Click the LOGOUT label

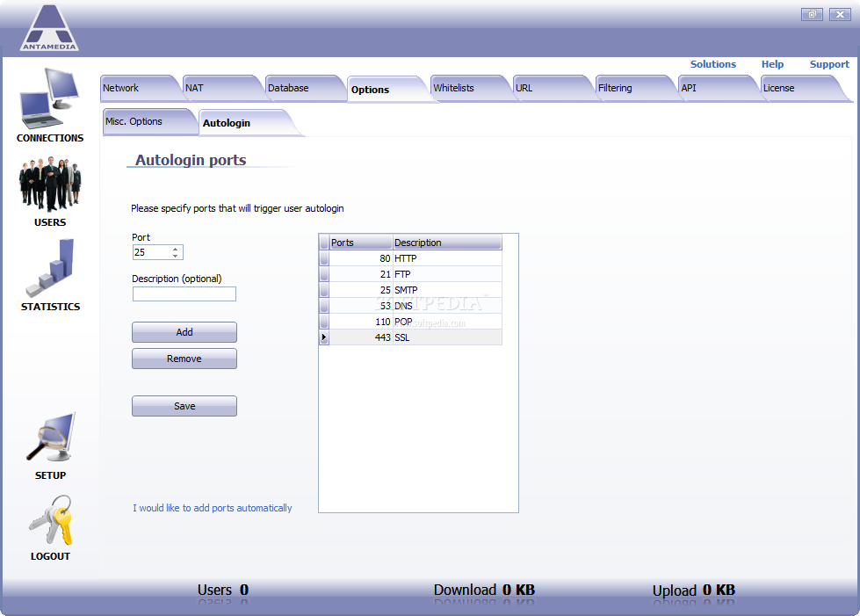point(50,556)
